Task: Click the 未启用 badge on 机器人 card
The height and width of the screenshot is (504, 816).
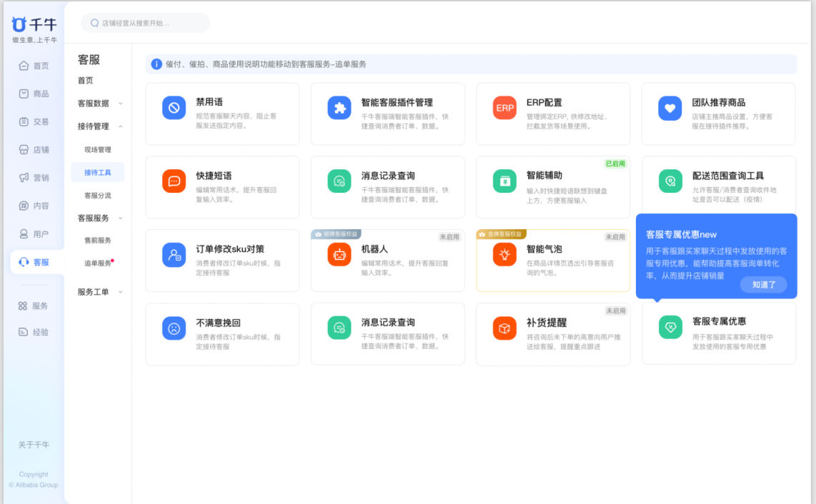Action: click(x=449, y=237)
